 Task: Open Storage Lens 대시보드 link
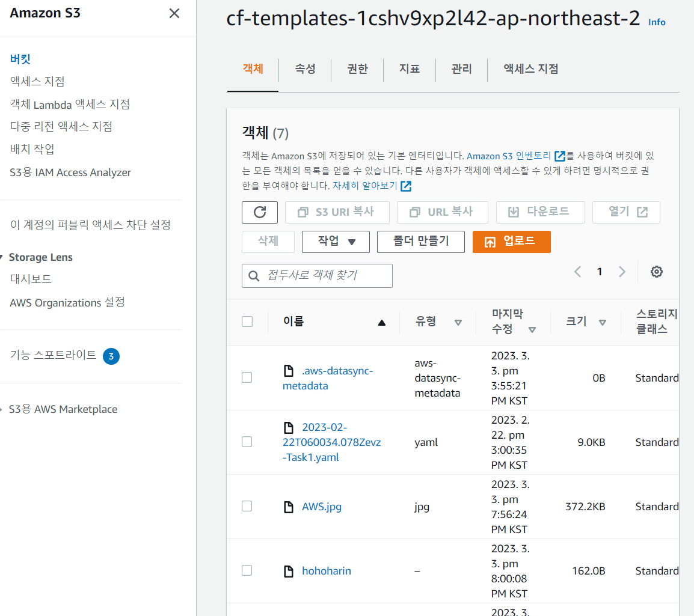[x=31, y=279]
